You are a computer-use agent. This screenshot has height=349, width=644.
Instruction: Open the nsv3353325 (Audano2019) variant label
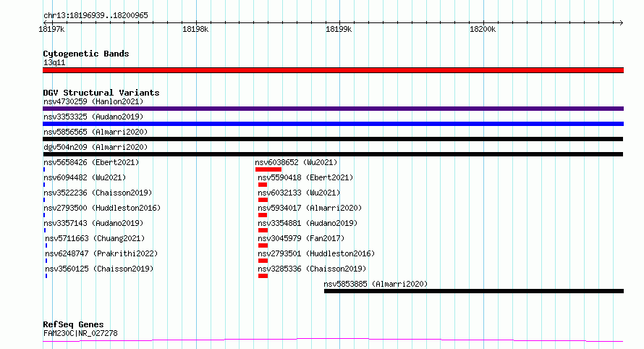pyautogui.click(x=93, y=117)
